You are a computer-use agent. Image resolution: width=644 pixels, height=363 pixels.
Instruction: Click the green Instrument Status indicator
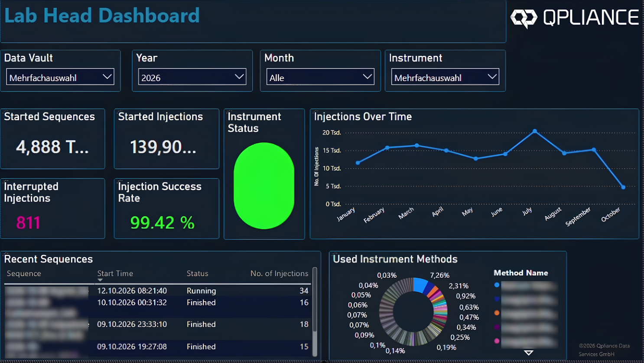pyautogui.click(x=264, y=185)
